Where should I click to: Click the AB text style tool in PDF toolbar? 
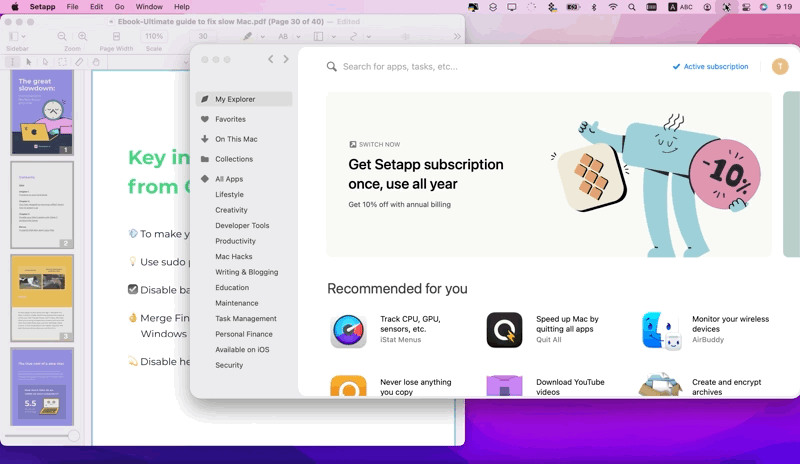click(283, 36)
